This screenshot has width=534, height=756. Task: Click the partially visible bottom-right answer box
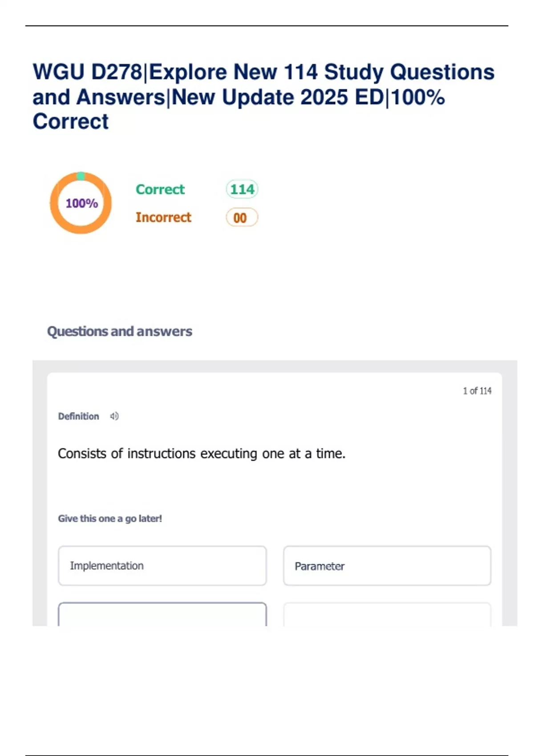pos(387,615)
